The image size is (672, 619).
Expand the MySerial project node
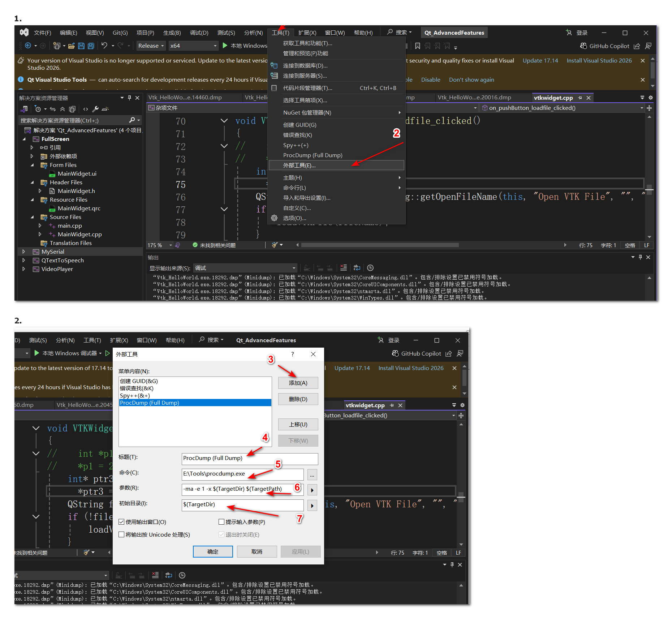click(x=24, y=252)
